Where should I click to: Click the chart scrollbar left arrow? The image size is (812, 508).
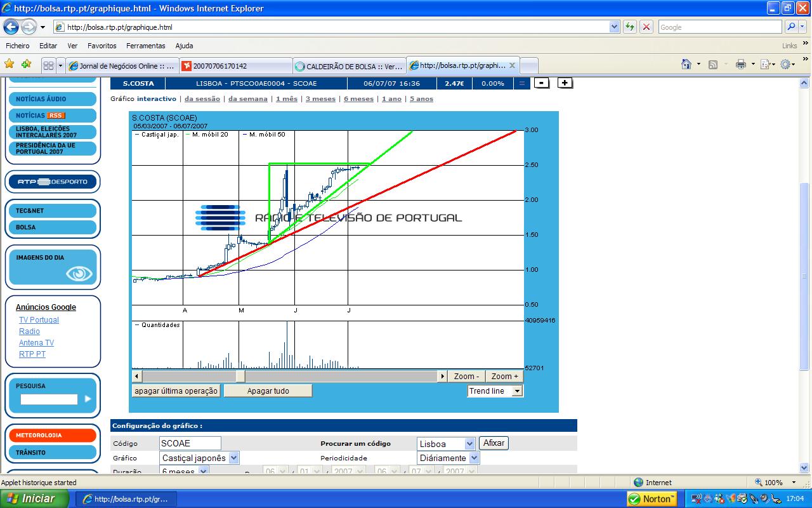pos(136,377)
